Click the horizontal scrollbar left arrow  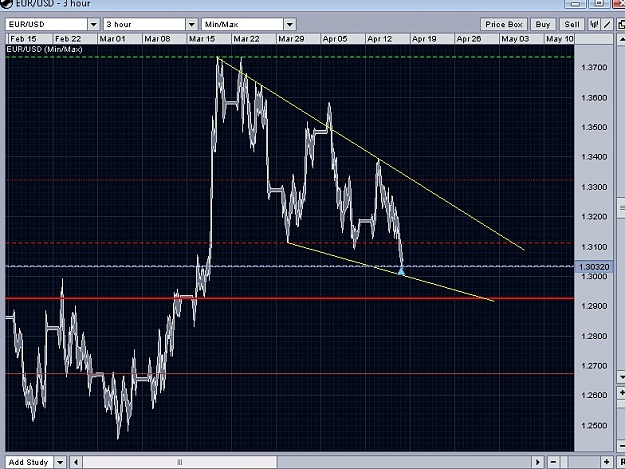[x=76, y=462]
